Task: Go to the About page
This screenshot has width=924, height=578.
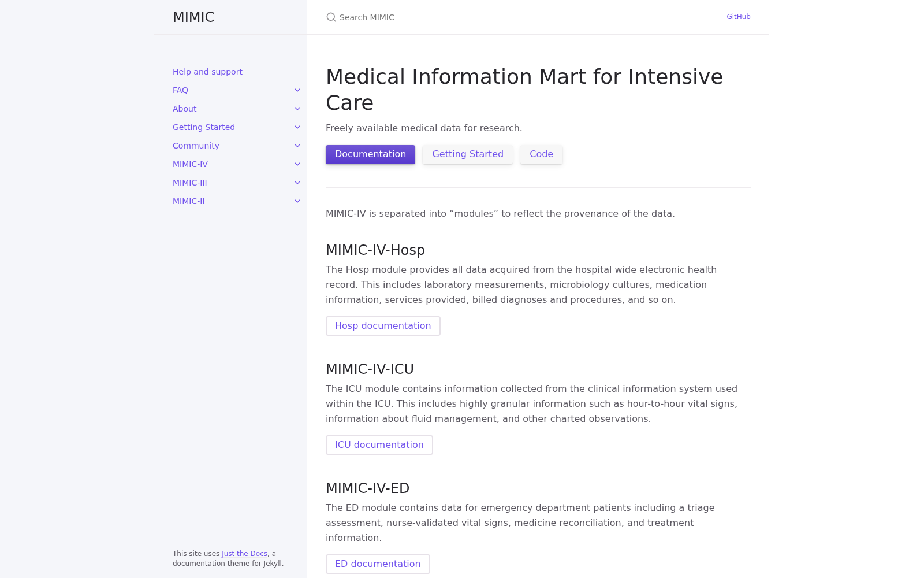Action: pyautogui.click(x=184, y=109)
